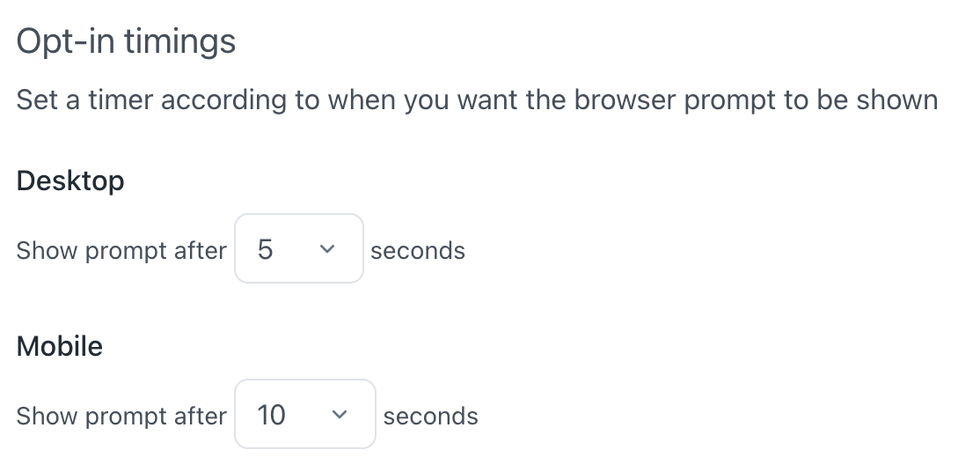
Task: Click the word "Opt-in" in the title
Action: point(65,41)
